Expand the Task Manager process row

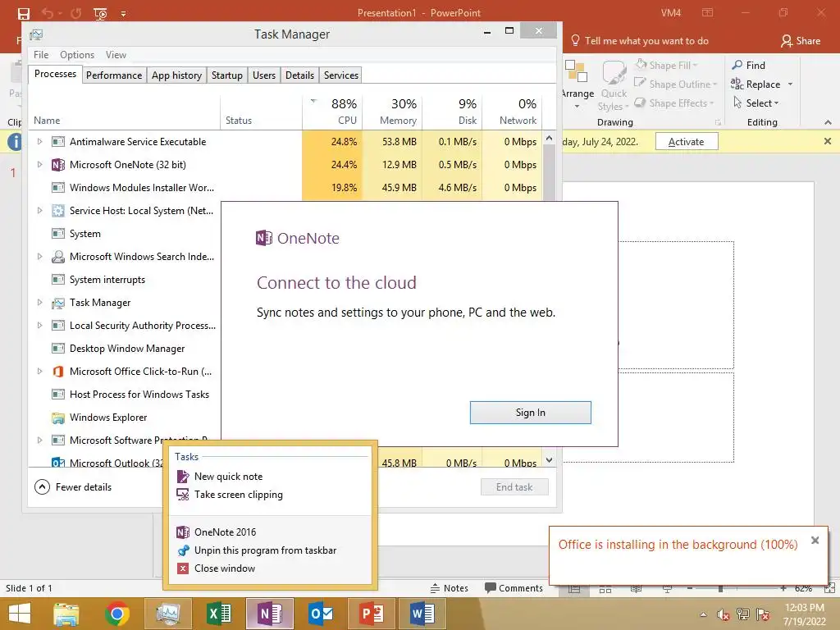point(39,303)
